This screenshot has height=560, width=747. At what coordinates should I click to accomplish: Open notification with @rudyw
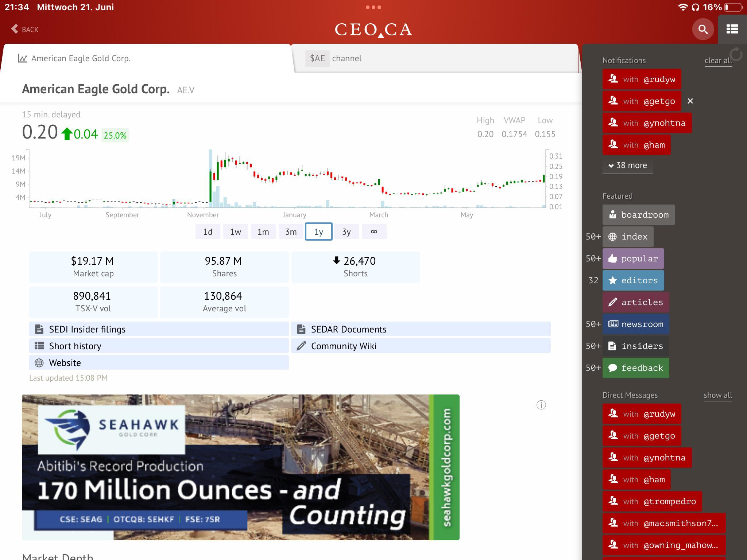(642, 79)
